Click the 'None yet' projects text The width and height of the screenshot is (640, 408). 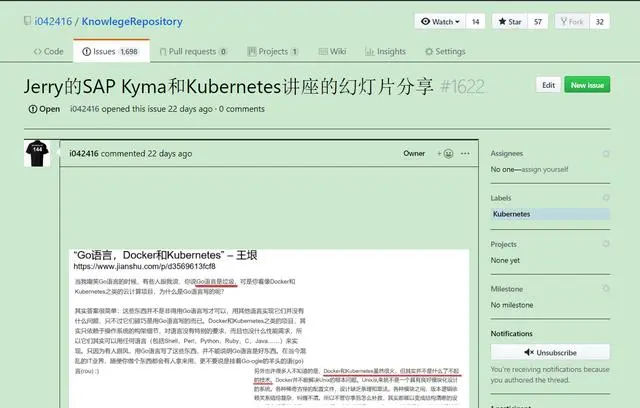pos(505,260)
